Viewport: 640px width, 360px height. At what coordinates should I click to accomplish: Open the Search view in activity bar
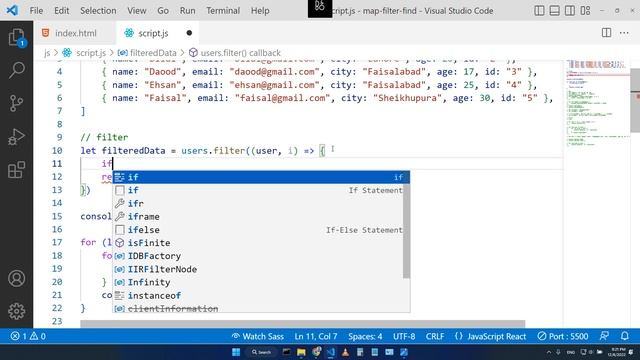(x=17, y=70)
